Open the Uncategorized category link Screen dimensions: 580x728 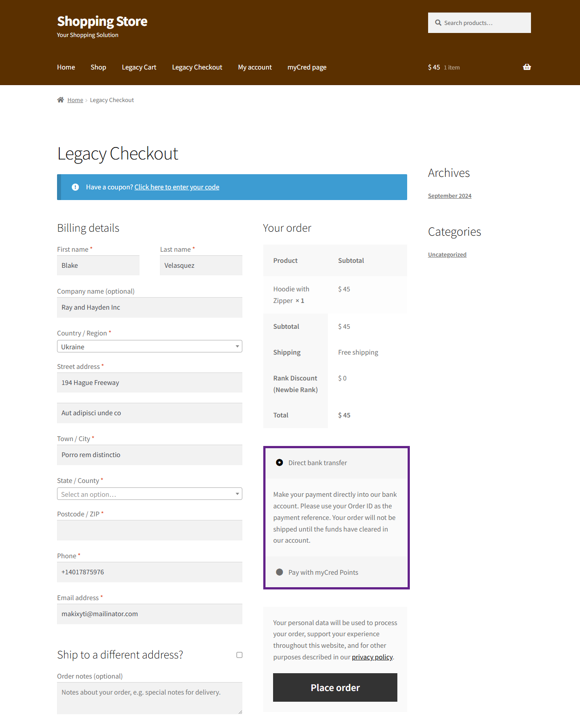[447, 255]
